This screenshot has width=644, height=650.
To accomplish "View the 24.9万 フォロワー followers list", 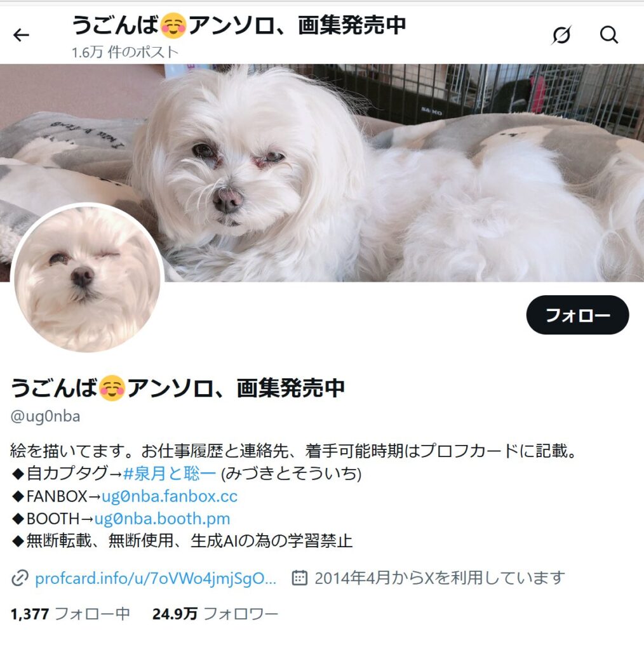I will [x=215, y=614].
